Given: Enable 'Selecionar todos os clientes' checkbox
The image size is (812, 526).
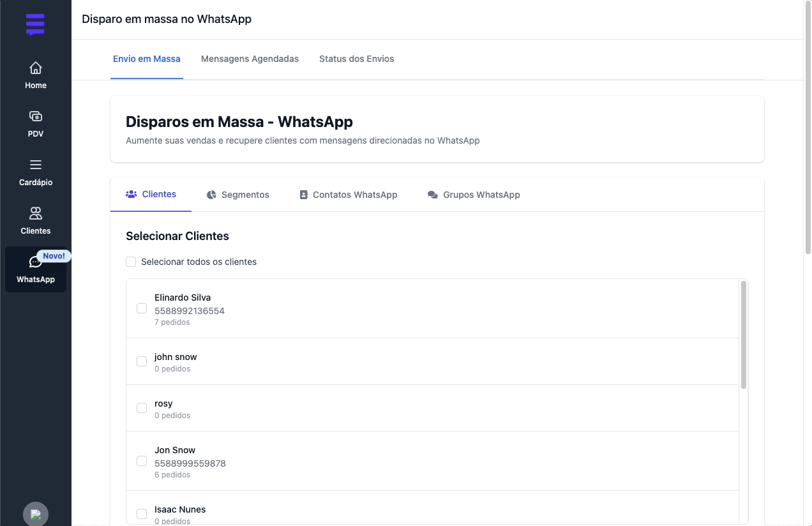Looking at the screenshot, I should 131,262.
